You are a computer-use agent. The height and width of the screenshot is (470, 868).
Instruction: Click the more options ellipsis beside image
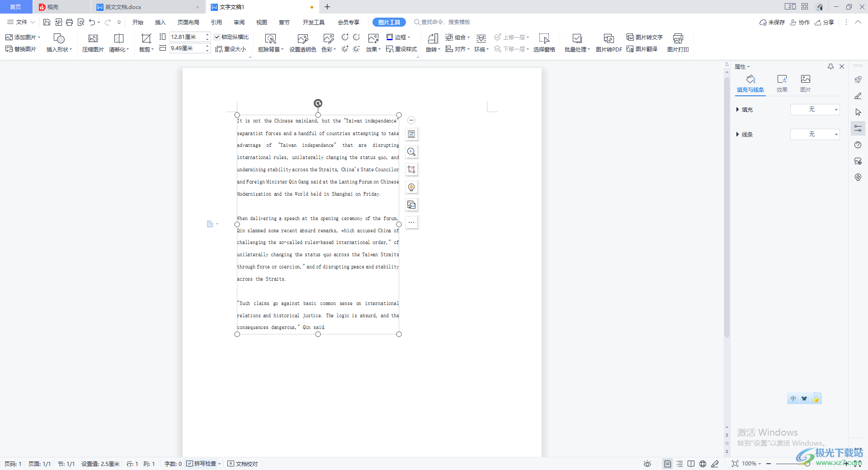click(411, 222)
